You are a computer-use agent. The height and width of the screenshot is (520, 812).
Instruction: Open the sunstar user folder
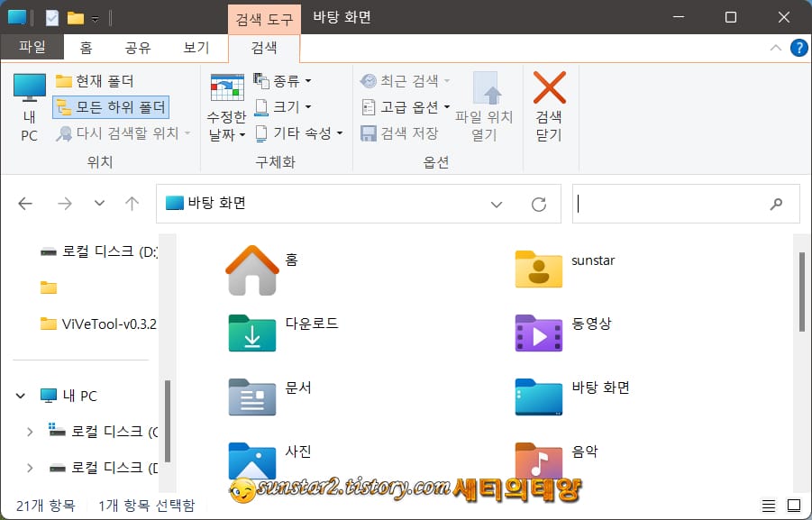pyautogui.click(x=539, y=269)
